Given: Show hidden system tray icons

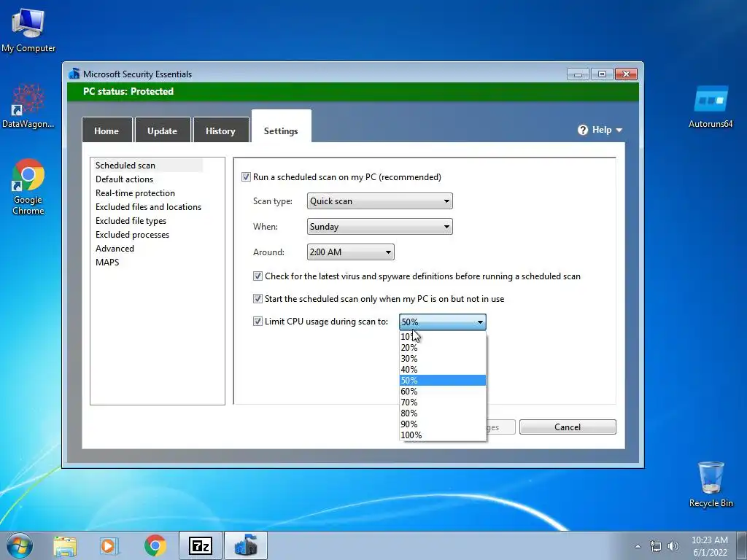Looking at the screenshot, I should [638, 546].
